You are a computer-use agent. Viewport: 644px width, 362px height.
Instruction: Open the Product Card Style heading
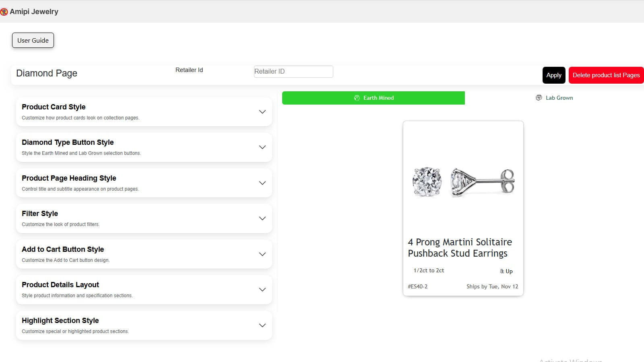point(54,107)
